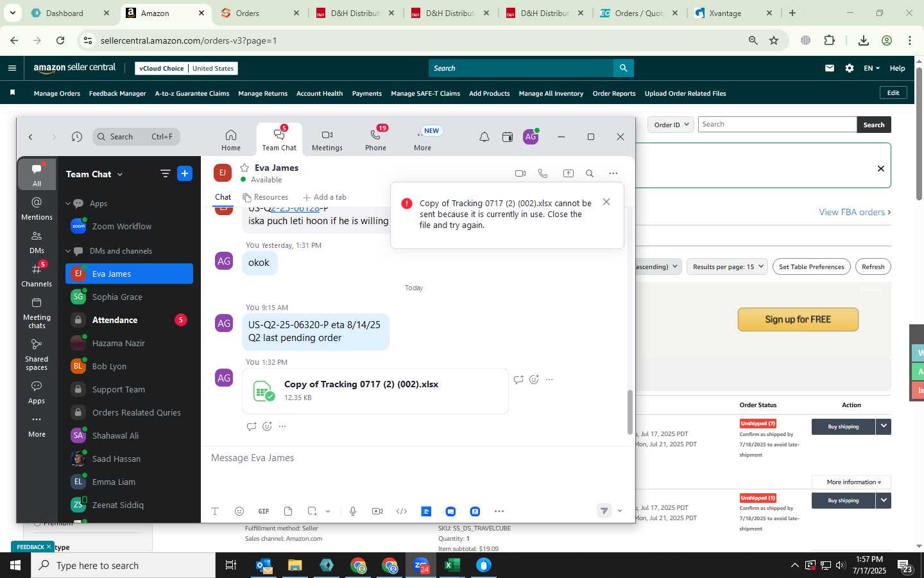Open Zoom history clock icon
Screen dimensions: 924x578
(x=77, y=137)
